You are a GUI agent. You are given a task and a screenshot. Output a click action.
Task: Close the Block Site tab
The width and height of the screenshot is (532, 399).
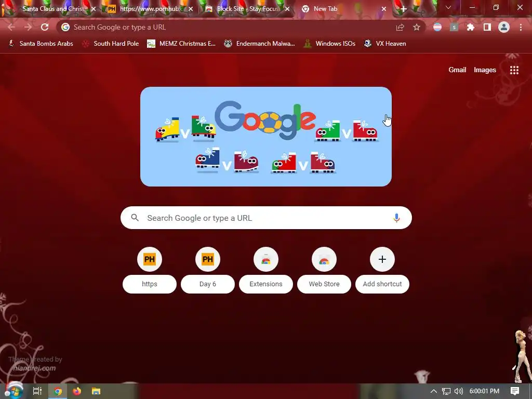coord(287,9)
